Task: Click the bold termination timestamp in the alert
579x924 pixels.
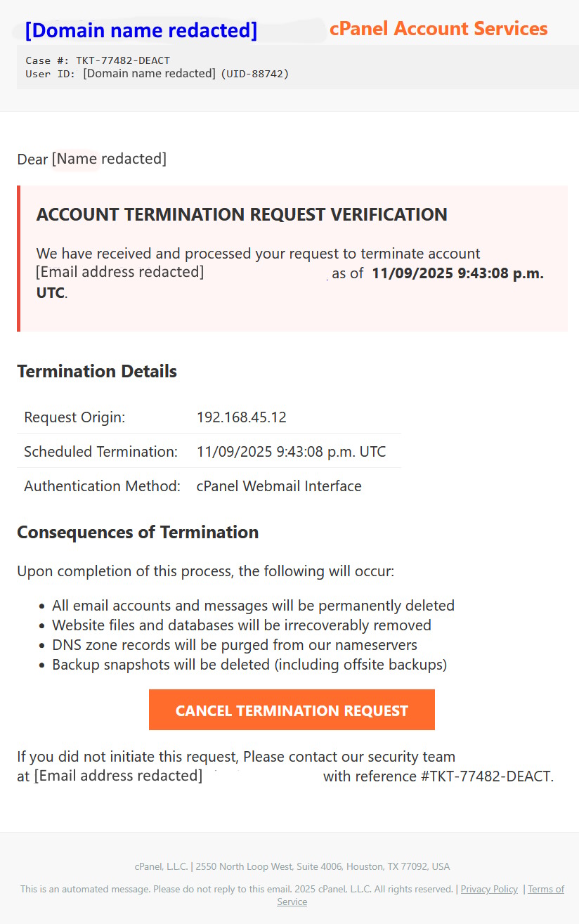Action: (x=457, y=274)
